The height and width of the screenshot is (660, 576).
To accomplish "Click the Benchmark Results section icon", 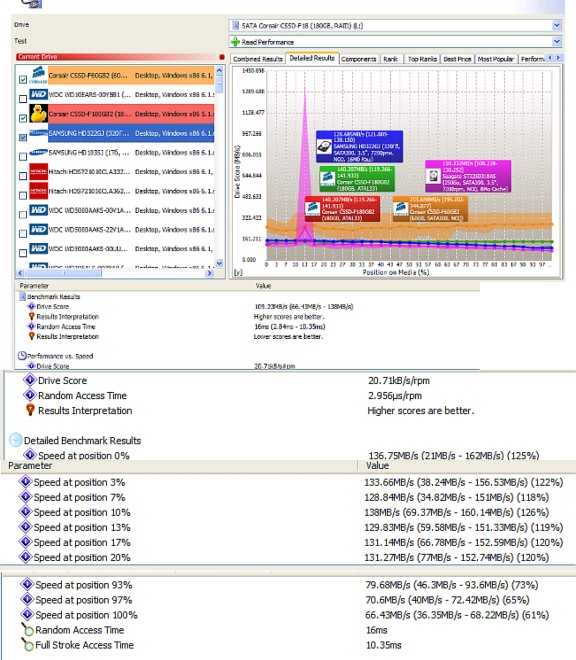I will [23, 296].
